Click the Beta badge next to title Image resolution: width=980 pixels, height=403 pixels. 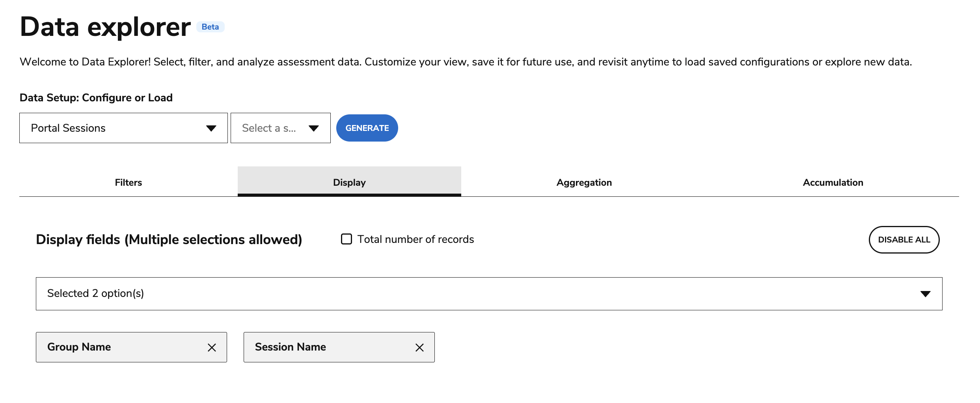tap(210, 27)
